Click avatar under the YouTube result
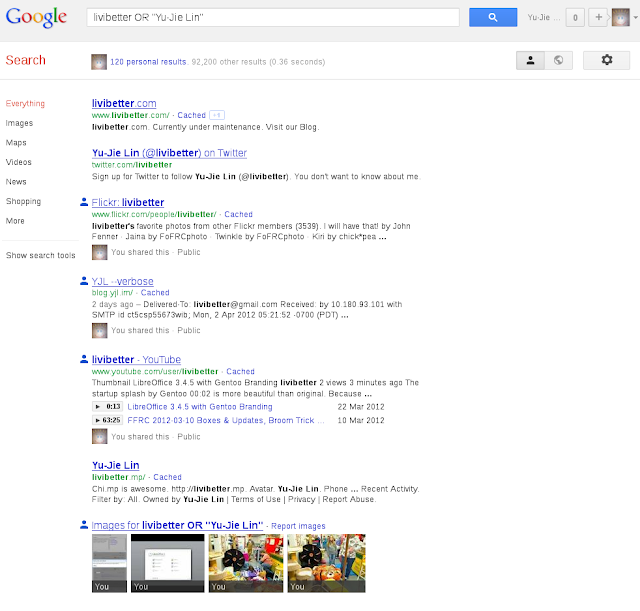The width and height of the screenshot is (640, 611). pos(100,437)
